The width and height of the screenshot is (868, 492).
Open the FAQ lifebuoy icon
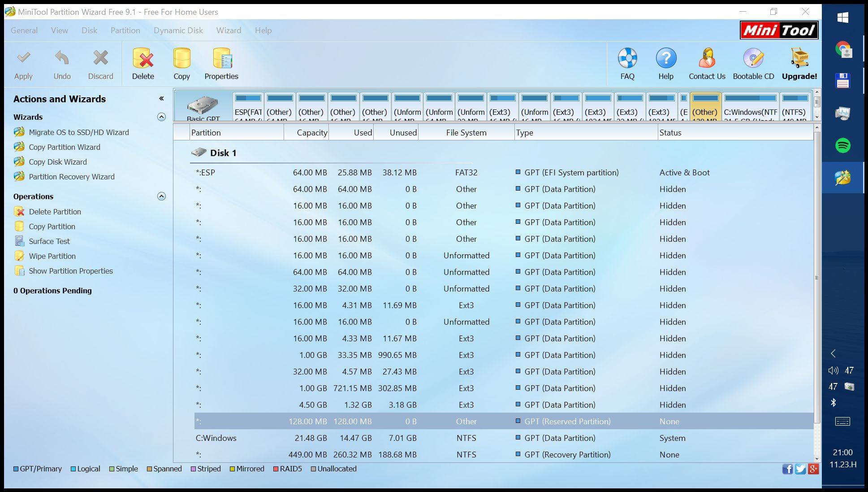(x=627, y=58)
